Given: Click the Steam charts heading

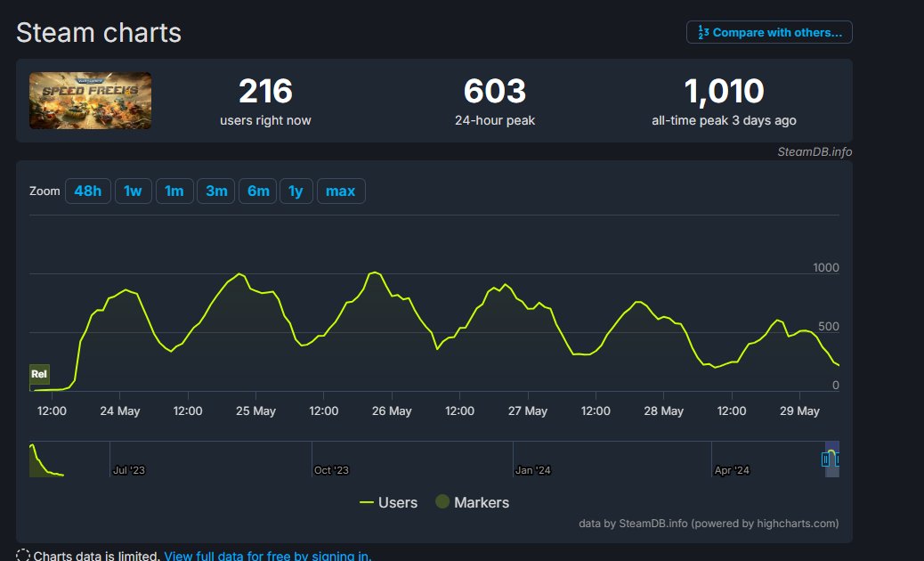Looking at the screenshot, I should pos(99,32).
